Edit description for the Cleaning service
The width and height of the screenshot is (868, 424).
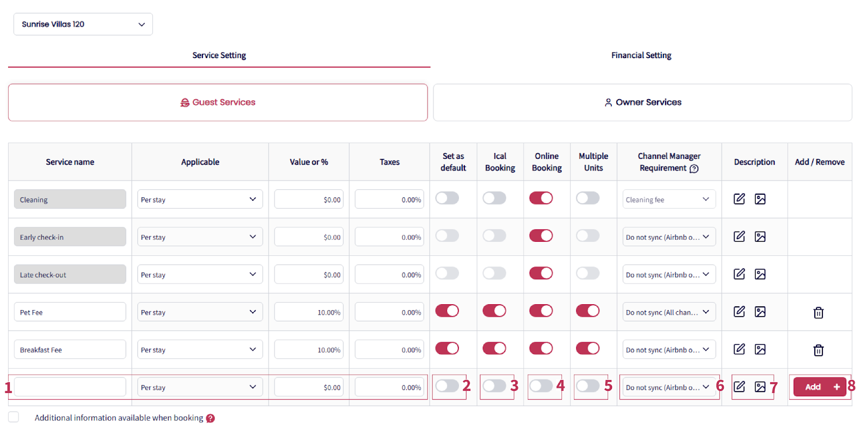pos(739,199)
